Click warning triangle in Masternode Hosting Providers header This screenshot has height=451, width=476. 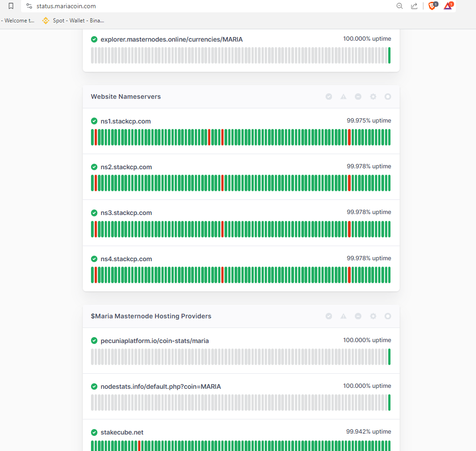(343, 316)
